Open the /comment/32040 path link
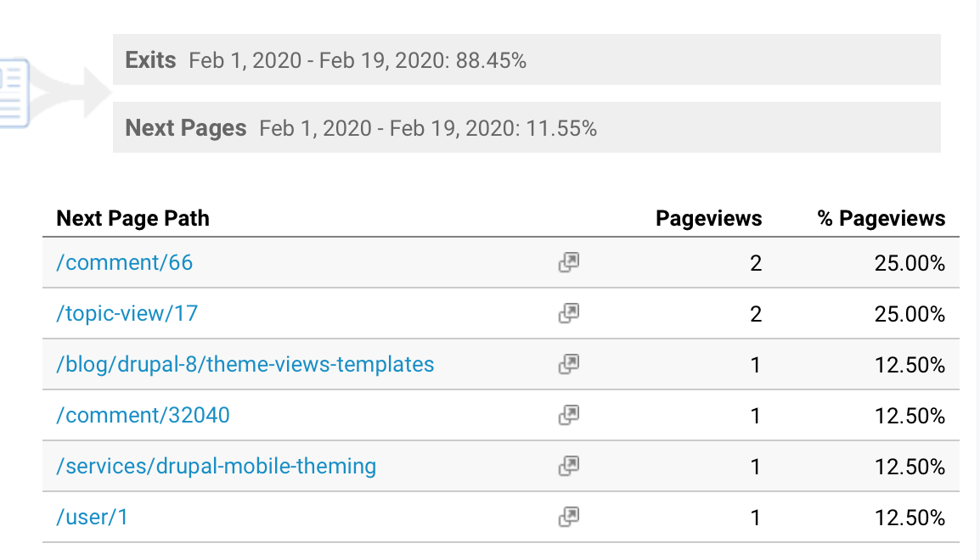The height and width of the screenshot is (560, 980). point(144,415)
